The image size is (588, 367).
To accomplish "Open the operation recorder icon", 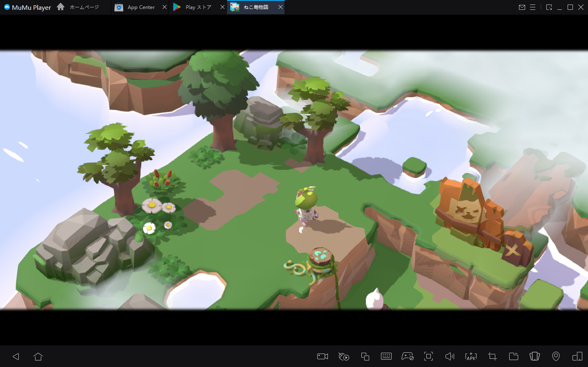I will point(344,356).
